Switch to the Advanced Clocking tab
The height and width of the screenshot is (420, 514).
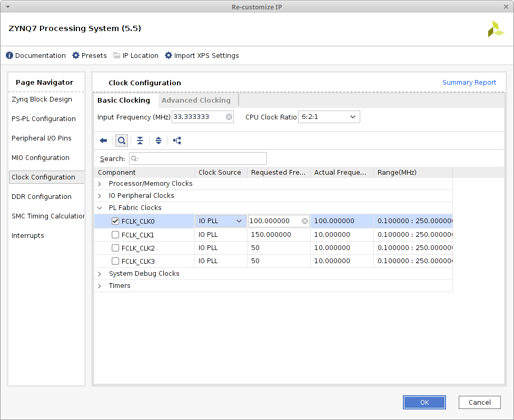point(196,100)
